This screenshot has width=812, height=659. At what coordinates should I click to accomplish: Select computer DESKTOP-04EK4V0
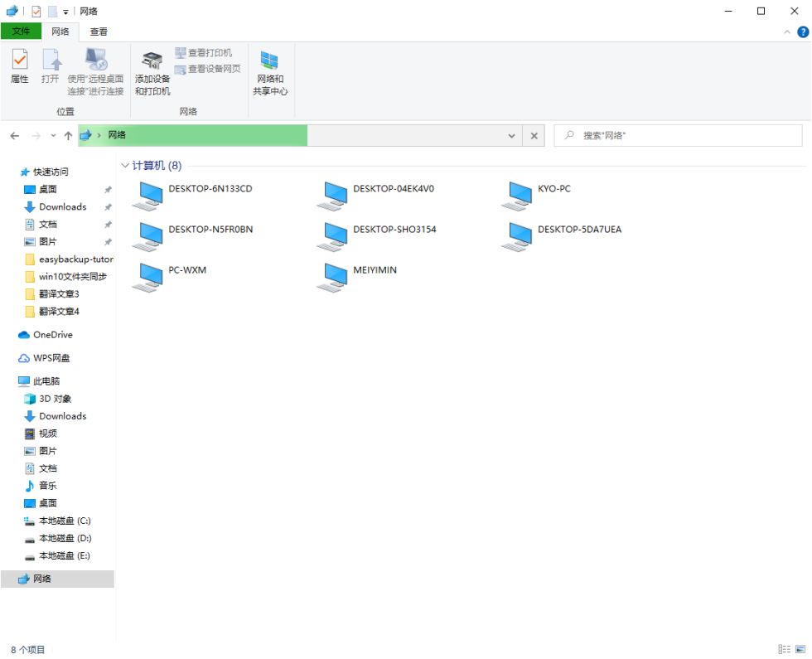(x=375, y=196)
